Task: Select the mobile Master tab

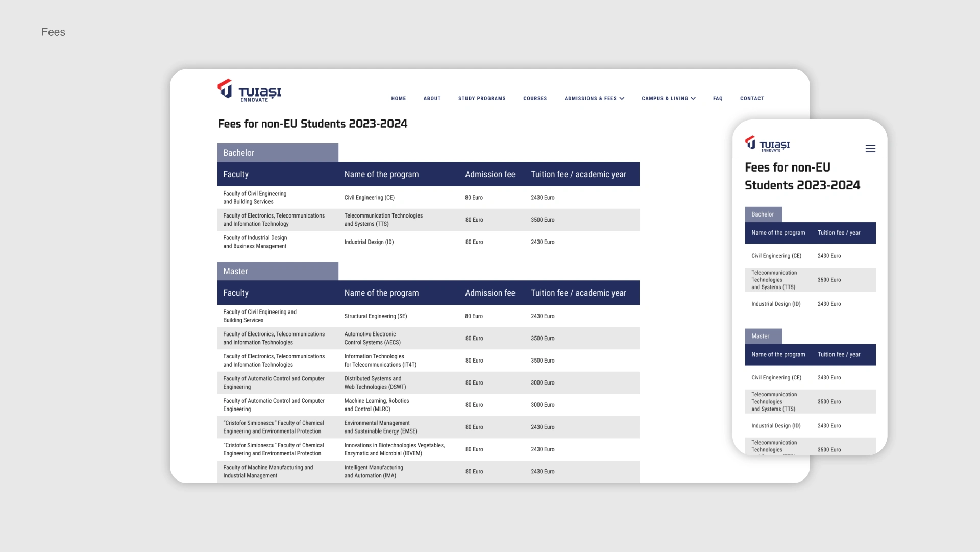Action: pos(763,336)
